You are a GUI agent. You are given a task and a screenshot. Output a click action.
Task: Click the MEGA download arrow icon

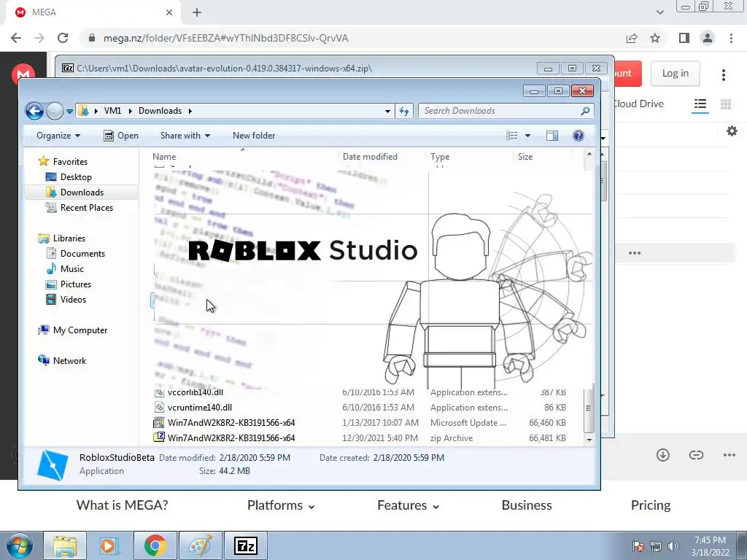pyautogui.click(x=662, y=455)
